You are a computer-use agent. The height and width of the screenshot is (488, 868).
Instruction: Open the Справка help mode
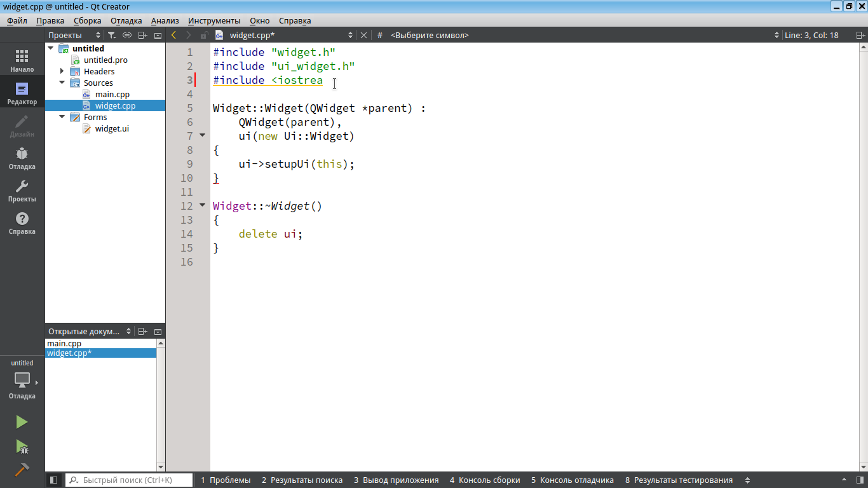click(22, 223)
